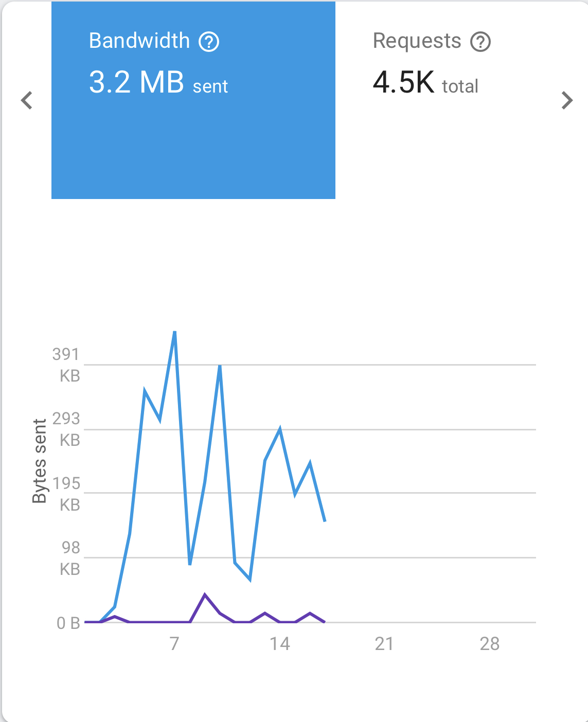Image resolution: width=588 pixels, height=722 pixels.
Task: Click the previous metrics left chevron
Action: pyautogui.click(x=27, y=100)
